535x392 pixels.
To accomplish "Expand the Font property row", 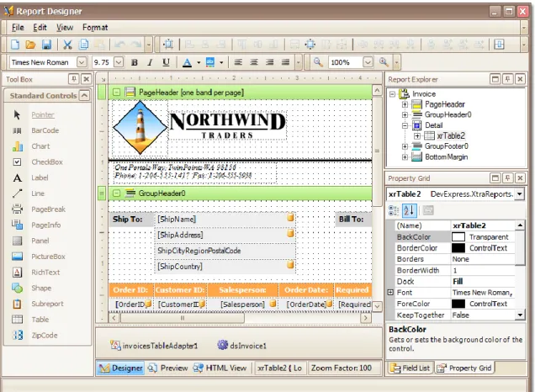I will (390, 293).
